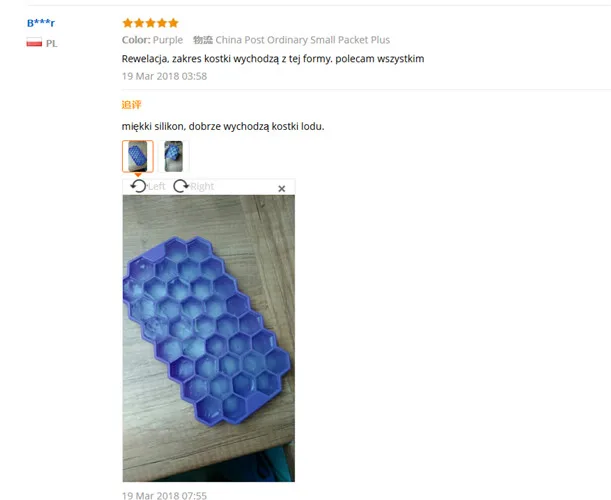Click the 'Right' rotate label
611x500 pixels.
click(202, 187)
